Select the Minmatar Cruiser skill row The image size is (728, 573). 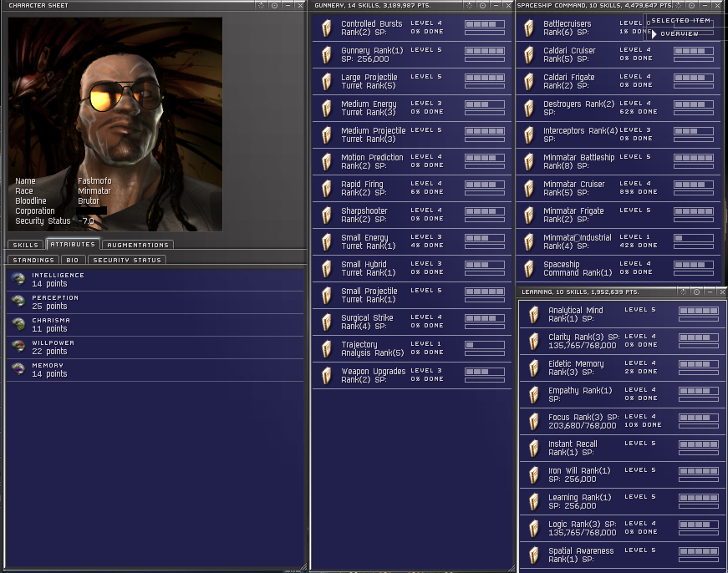pyautogui.click(x=619, y=189)
